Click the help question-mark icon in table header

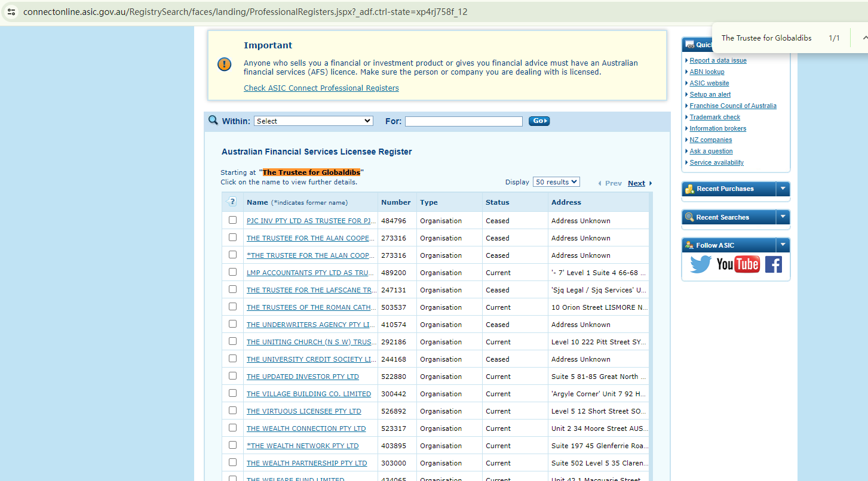232,202
